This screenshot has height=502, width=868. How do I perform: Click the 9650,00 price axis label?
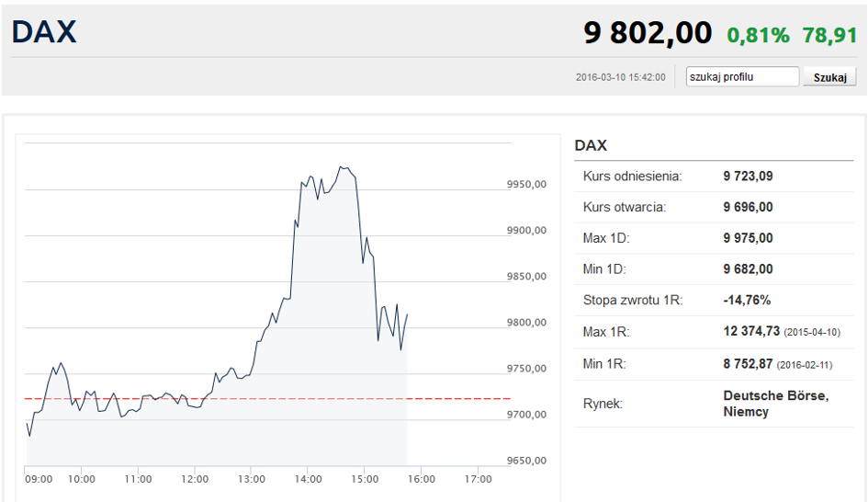(x=526, y=461)
